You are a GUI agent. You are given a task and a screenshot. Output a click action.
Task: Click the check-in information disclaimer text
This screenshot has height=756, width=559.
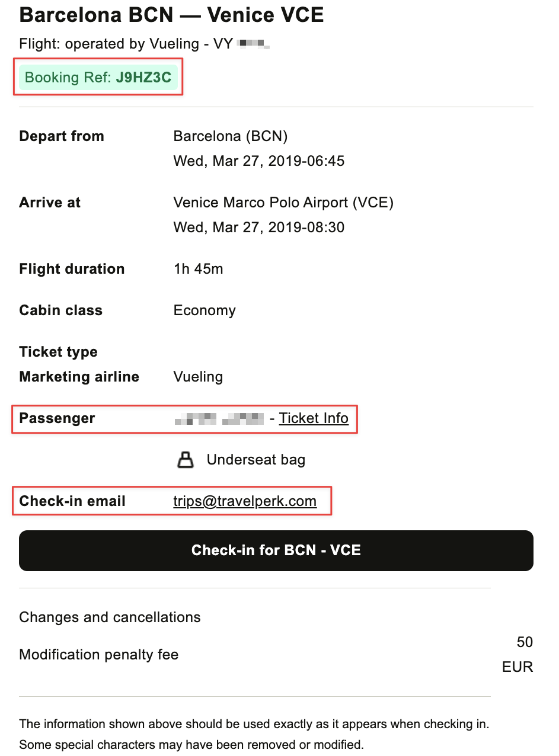coord(254,734)
